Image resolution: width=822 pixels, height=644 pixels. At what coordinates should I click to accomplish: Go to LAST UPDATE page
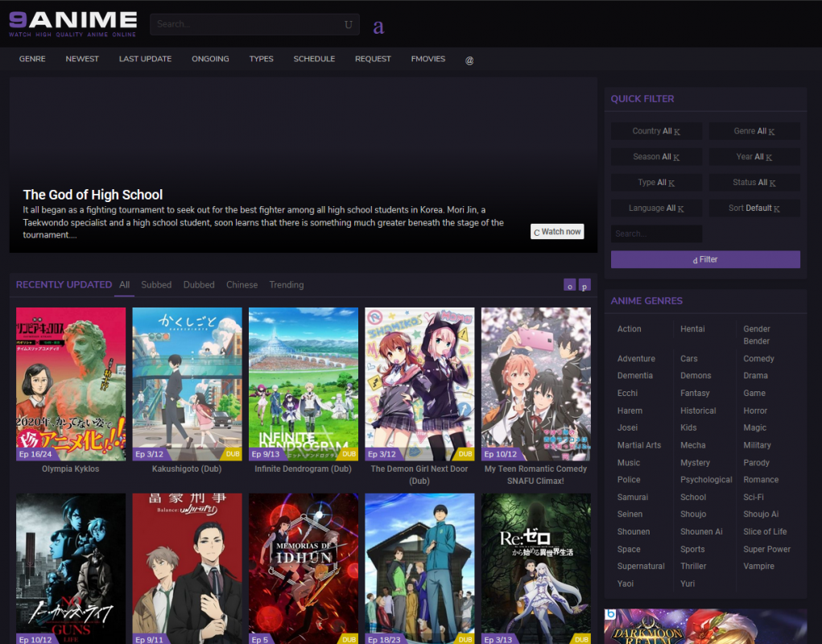coord(145,59)
